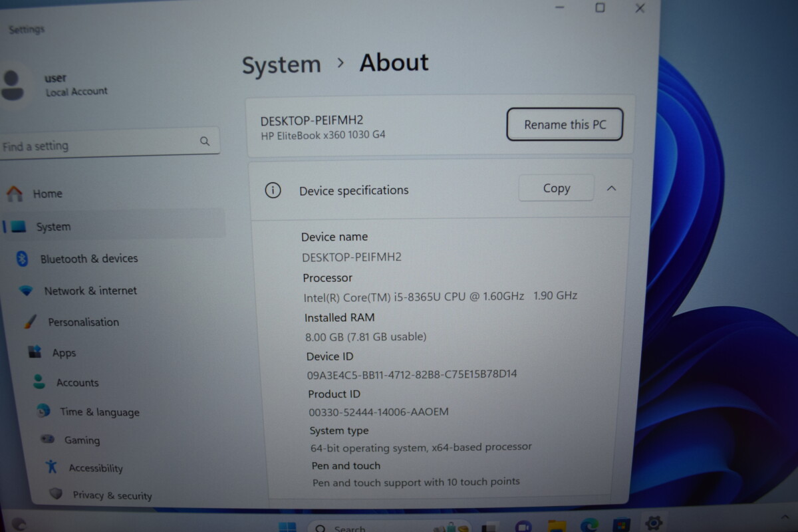Click the HP EliteBook x360 1030 G4 text
The width and height of the screenshot is (798, 532).
coord(323,135)
